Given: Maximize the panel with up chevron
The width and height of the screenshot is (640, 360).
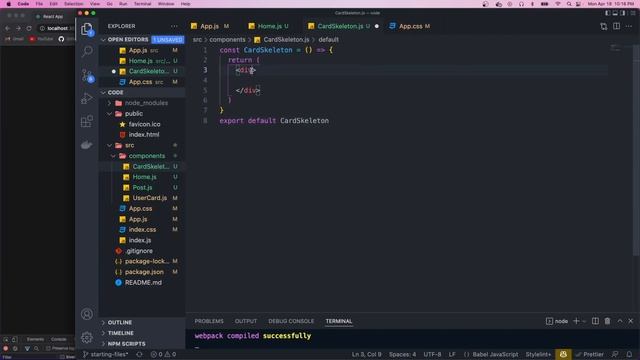Looking at the screenshot, I should (x=620, y=321).
